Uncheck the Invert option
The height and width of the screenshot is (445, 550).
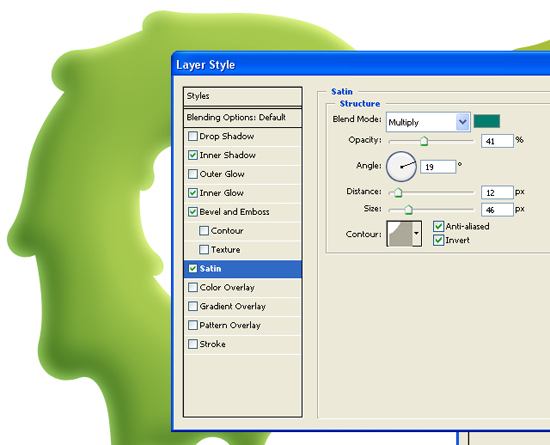[x=438, y=240]
